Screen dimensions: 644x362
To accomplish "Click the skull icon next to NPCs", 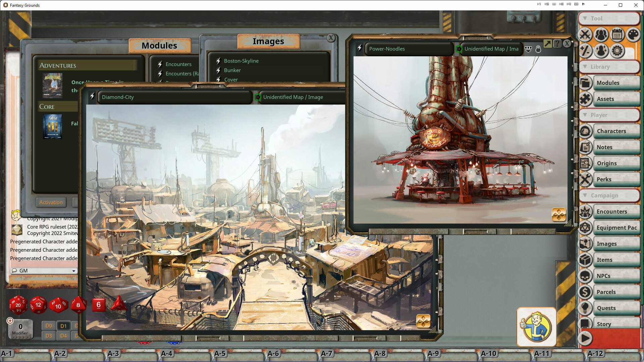I will point(585,276).
